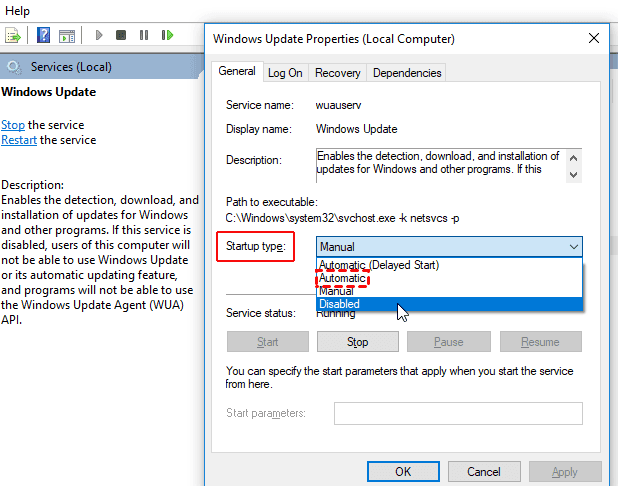Choose Disabled from the startup type list
This screenshot has height=486, width=618.
click(449, 304)
